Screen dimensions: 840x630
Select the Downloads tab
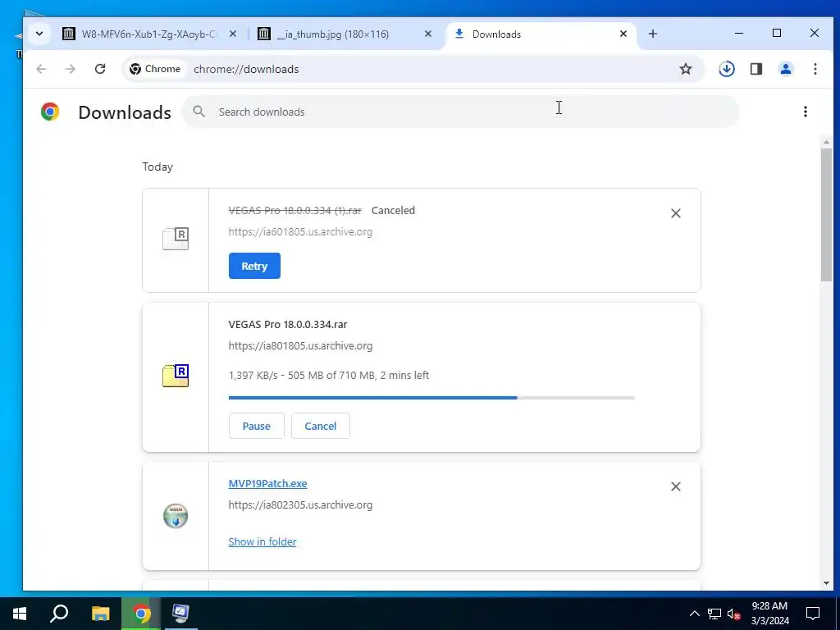541,34
